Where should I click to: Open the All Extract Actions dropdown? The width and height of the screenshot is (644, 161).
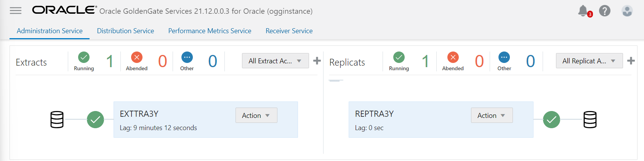(x=276, y=61)
